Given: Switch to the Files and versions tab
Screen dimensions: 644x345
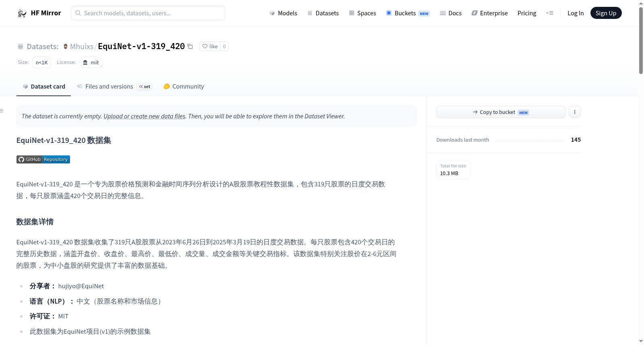Looking at the screenshot, I should tap(114, 87).
